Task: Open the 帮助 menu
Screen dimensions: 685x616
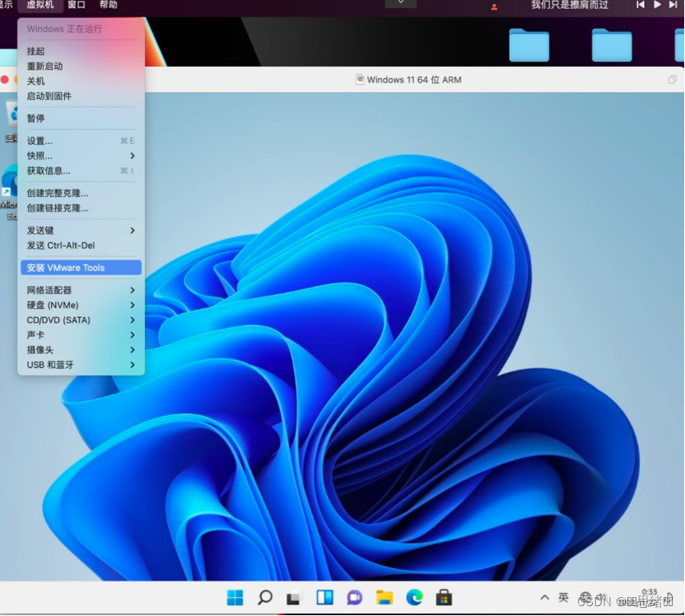Action: pos(109,5)
